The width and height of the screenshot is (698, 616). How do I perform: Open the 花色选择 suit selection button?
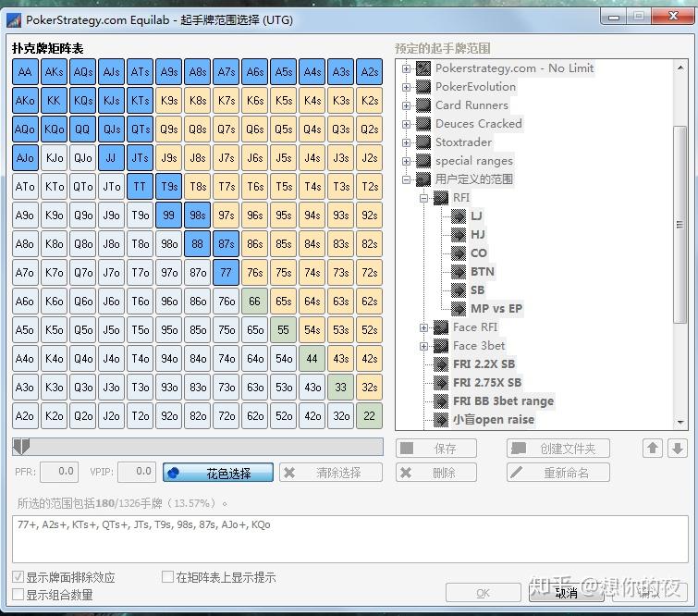[218, 473]
